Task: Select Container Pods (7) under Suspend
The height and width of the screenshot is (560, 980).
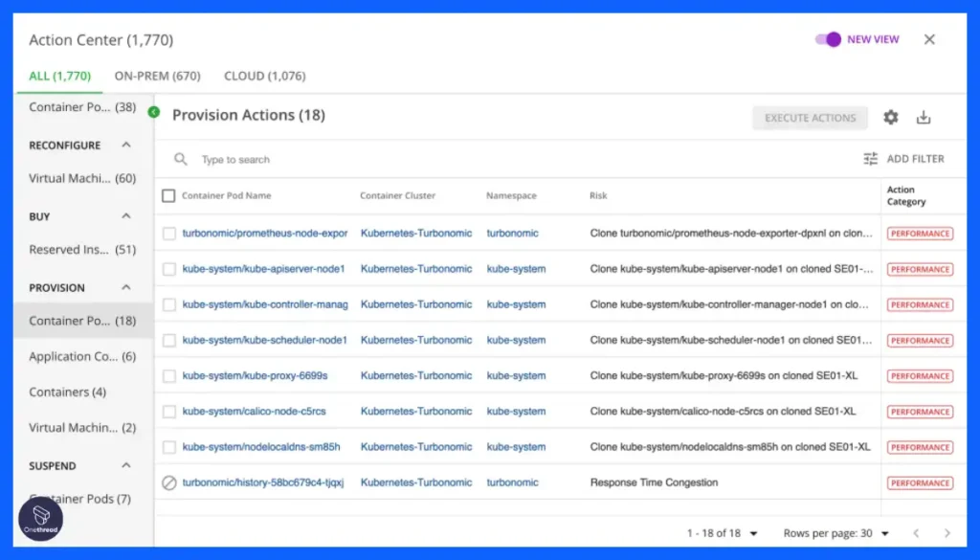Action: 82,499
